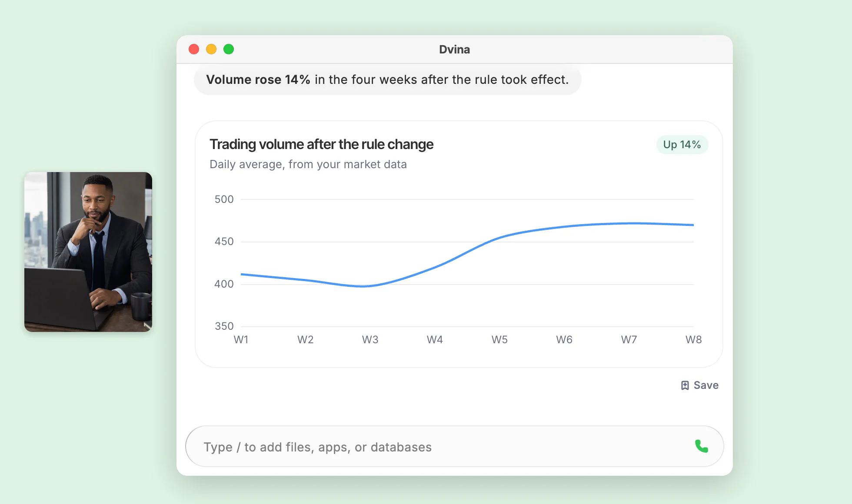
Task: Click the green phone call icon
Action: [x=701, y=446]
